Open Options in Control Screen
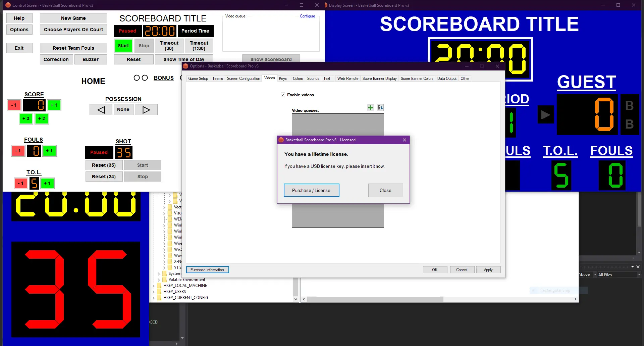Viewport: 644px width, 346px height. tap(19, 30)
